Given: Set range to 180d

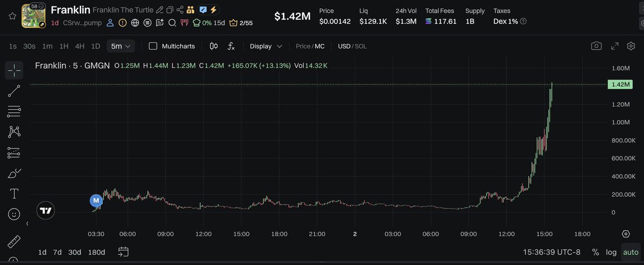Looking at the screenshot, I should [97, 252].
